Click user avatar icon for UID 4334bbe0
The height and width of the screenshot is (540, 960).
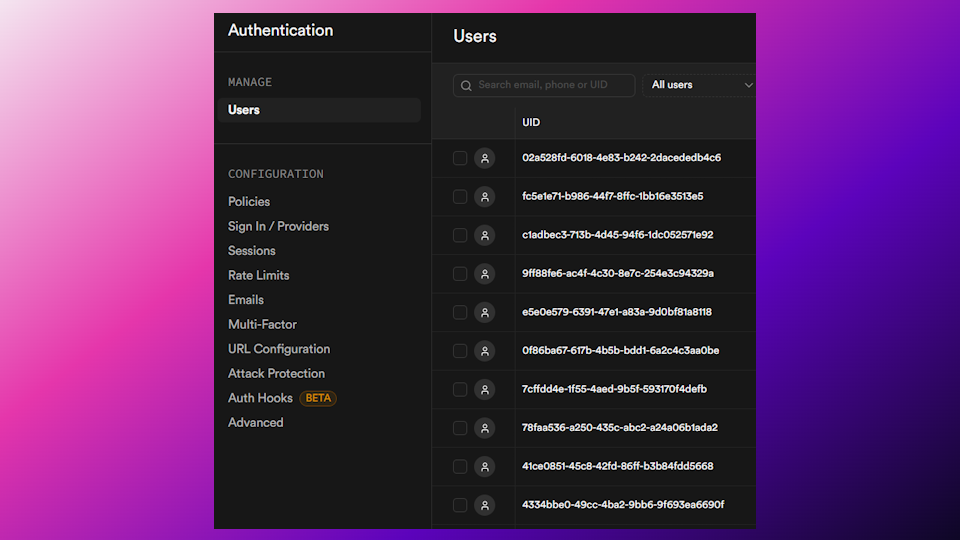[484, 506]
